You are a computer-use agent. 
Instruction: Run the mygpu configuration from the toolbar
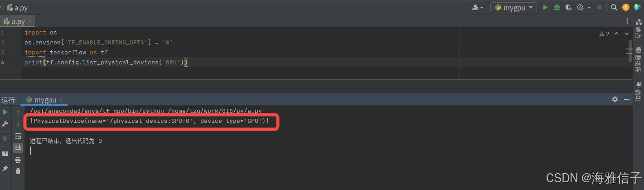pos(546,7)
